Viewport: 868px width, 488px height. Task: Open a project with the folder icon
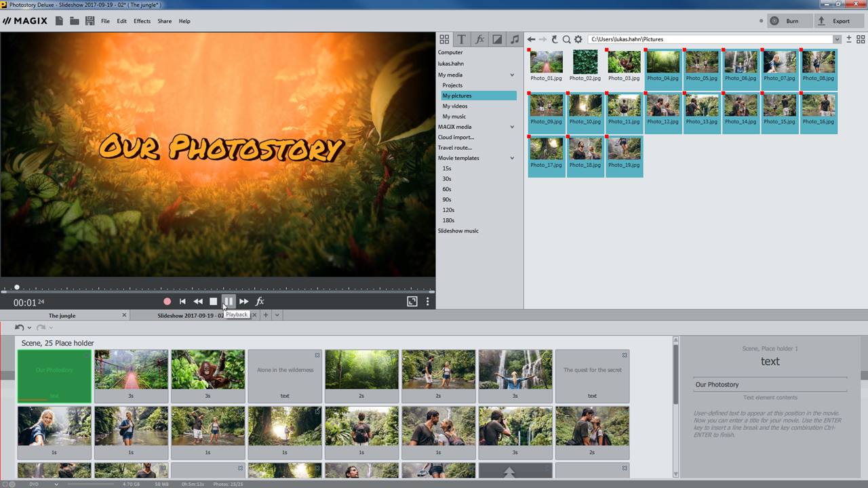point(75,21)
